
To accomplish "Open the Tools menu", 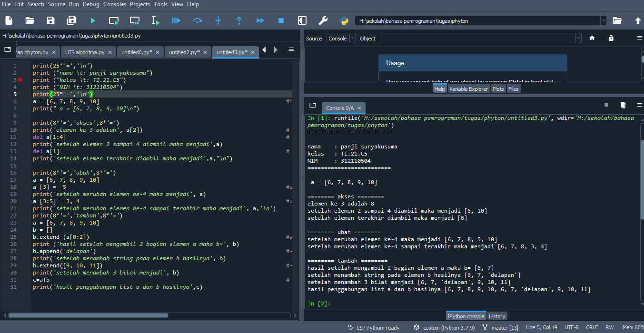I will [160, 4].
